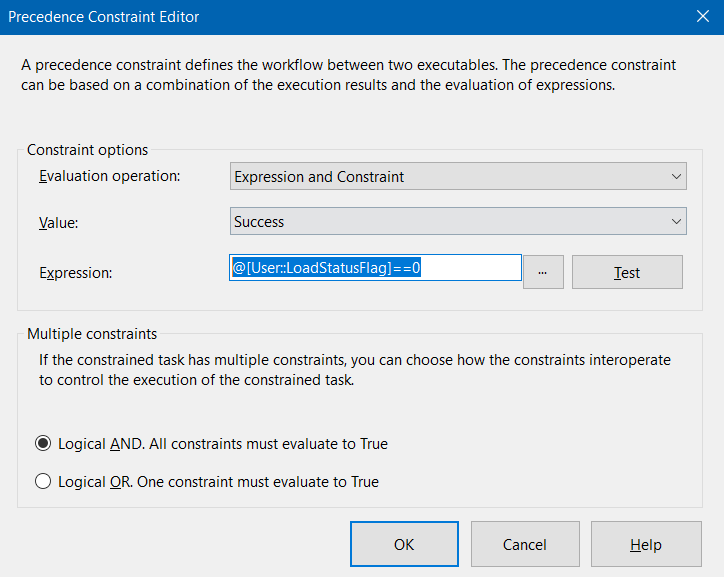724x577 pixels.
Task: Click the Cancel button
Action: point(525,544)
